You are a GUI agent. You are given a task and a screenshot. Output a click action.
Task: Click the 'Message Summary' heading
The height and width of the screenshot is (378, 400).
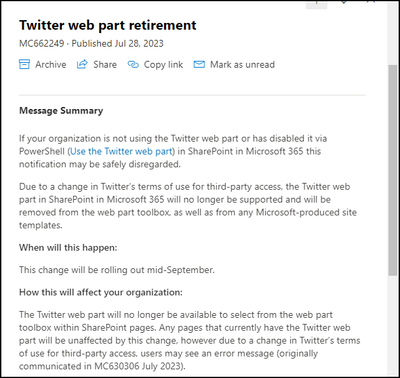click(61, 111)
